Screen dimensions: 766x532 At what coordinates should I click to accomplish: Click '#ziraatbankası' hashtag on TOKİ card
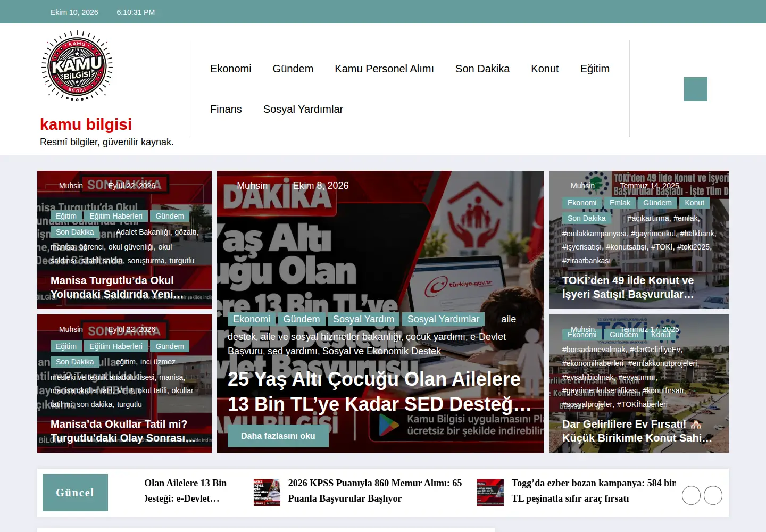[x=586, y=261]
